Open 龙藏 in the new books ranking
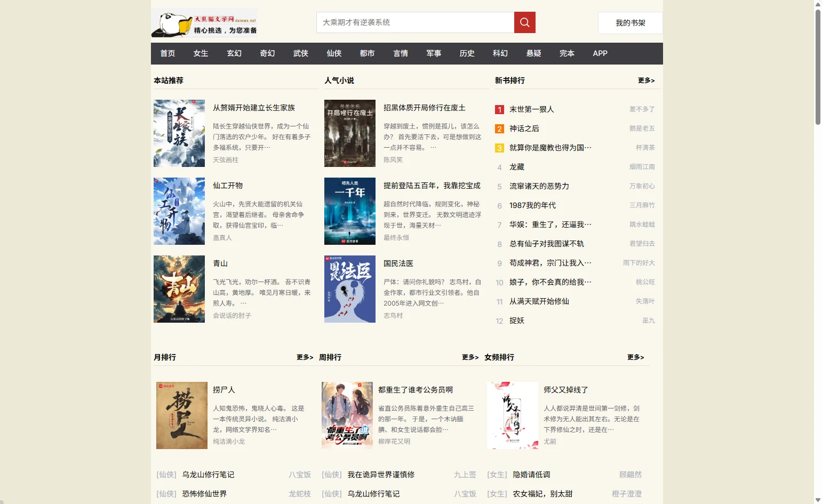 (x=517, y=167)
